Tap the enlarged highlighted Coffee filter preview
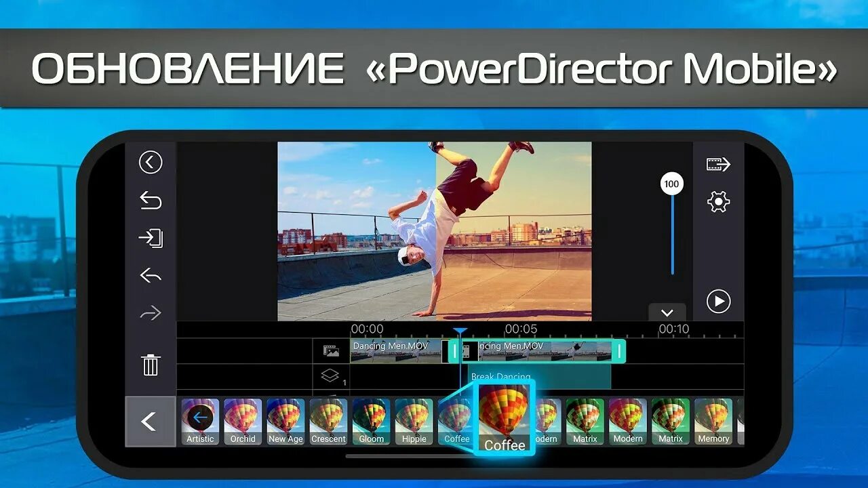 (504, 418)
